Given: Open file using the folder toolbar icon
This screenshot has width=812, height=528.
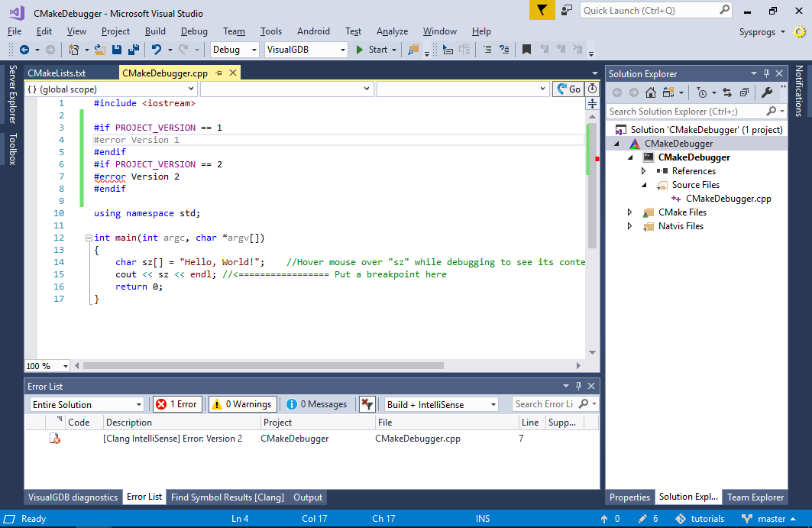Looking at the screenshot, I should tap(100, 50).
